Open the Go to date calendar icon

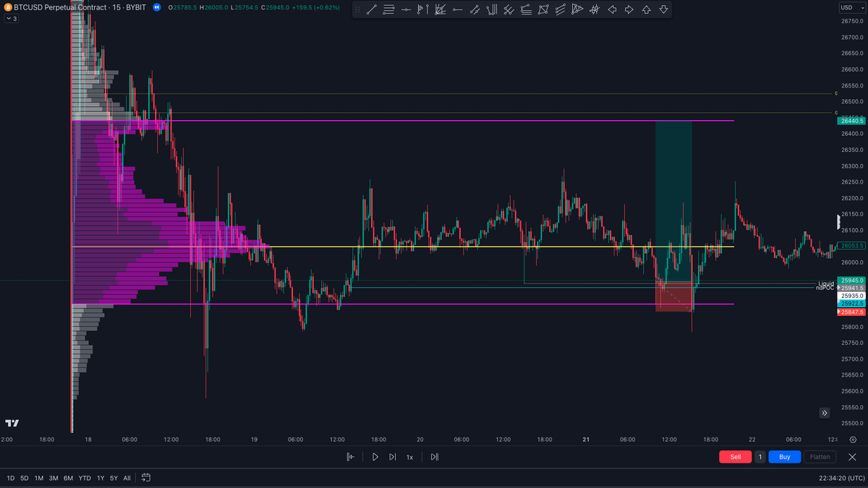tap(146, 478)
